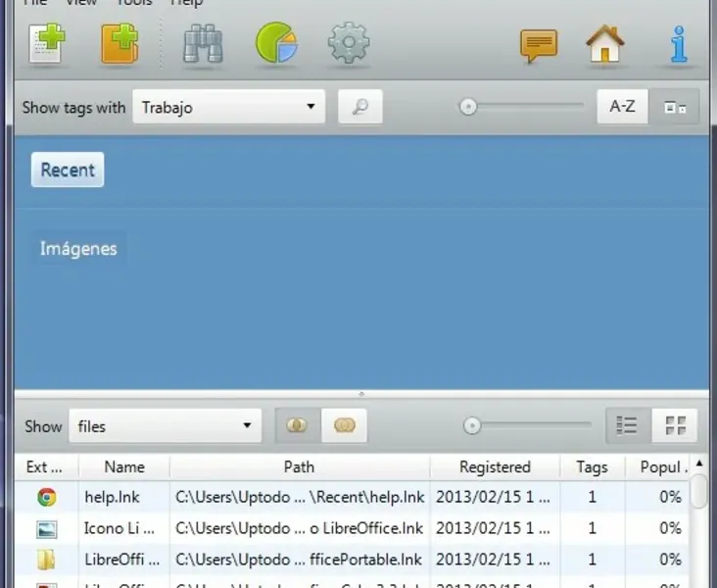
Task: Select the help.lnk file name
Action: pyautogui.click(x=112, y=497)
